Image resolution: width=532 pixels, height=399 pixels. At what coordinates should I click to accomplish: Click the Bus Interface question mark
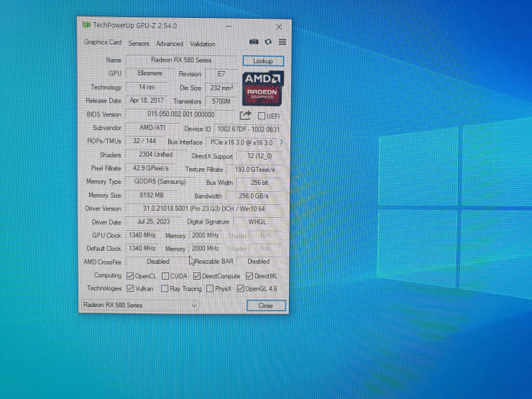click(281, 143)
